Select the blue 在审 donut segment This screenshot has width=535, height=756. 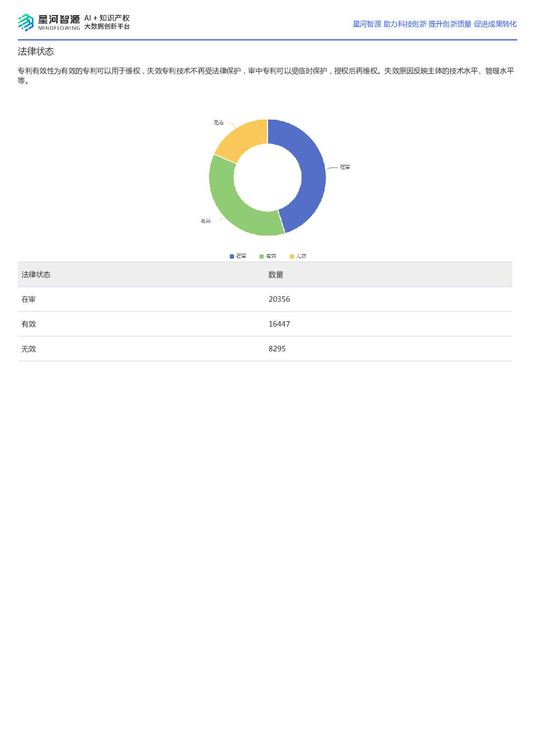[x=307, y=172]
